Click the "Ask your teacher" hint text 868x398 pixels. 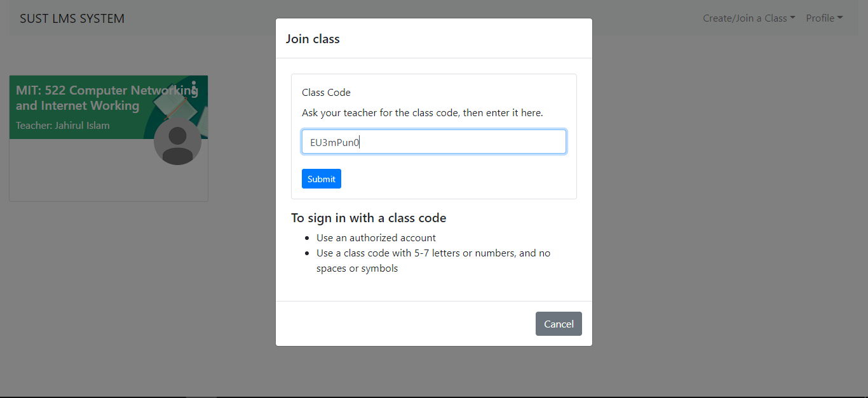(423, 112)
